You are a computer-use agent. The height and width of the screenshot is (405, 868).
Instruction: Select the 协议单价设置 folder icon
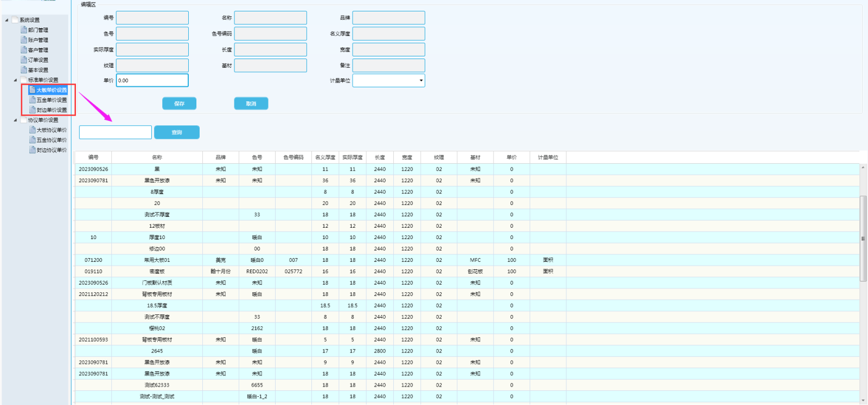23,120
